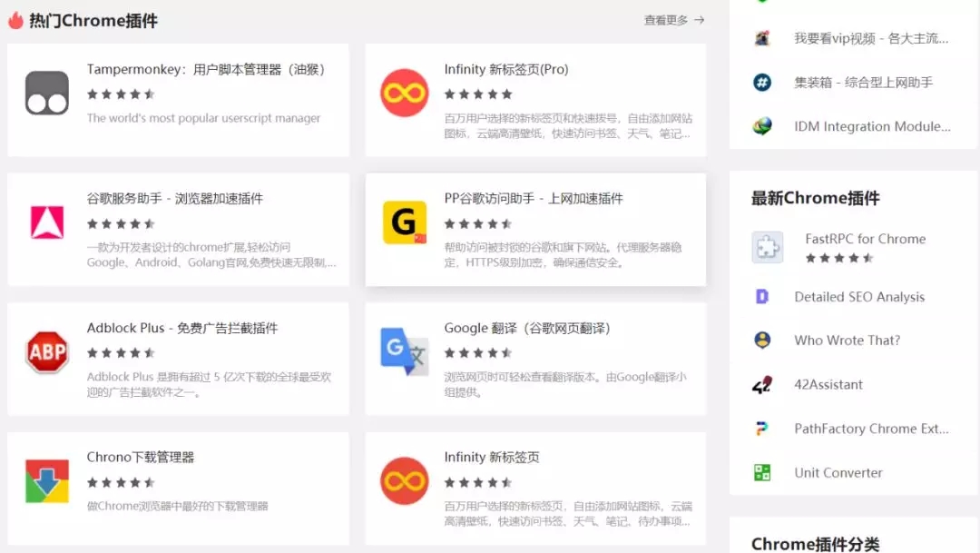Open the 42Assistant icon in sidebar

click(x=762, y=385)
